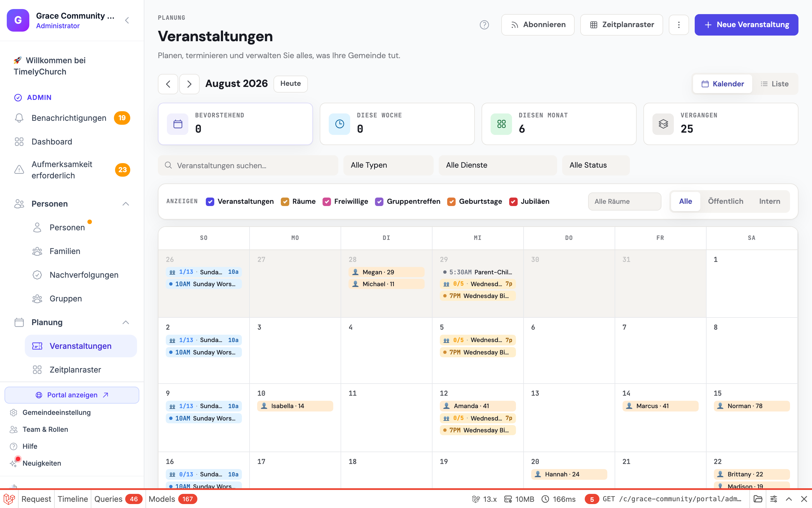Open the debugbar settings sliders icon
Screen dimensions: 812x508
[773, 499]
